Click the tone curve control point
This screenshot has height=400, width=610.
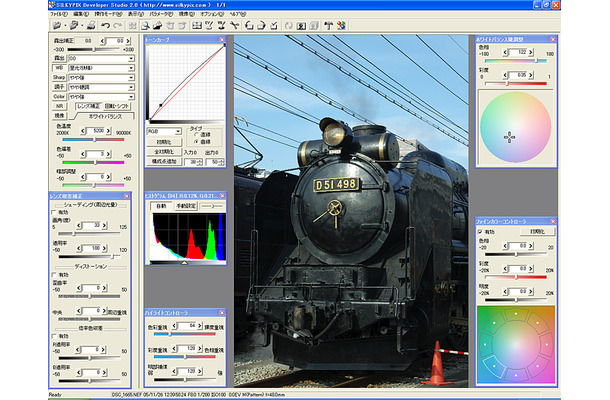161,105
